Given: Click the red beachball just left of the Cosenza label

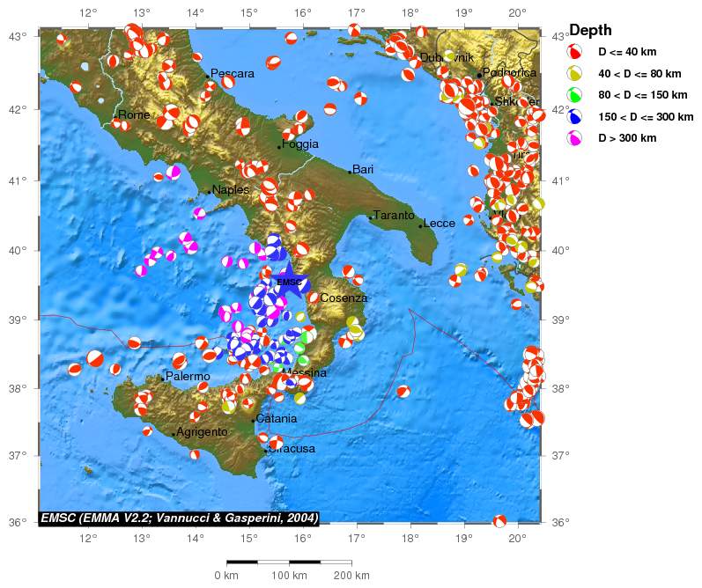Looking at the screenshot, I should 313,298.
